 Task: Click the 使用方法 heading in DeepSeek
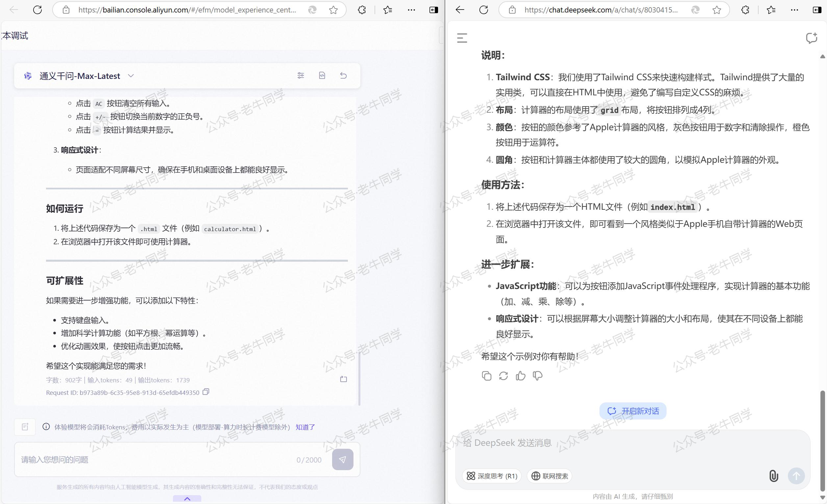click(x=503, y=185)
